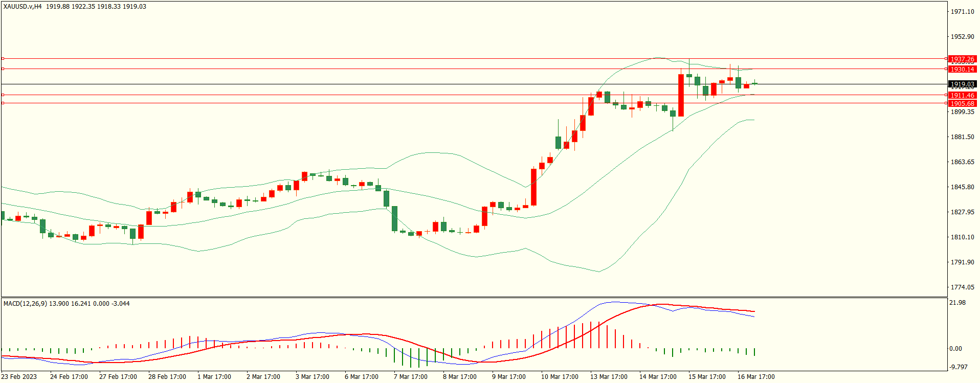The image size is (980, 383).
Task: Click the 1971.10 price axis value
Action: pyautogui.click(x=962, y=12)
